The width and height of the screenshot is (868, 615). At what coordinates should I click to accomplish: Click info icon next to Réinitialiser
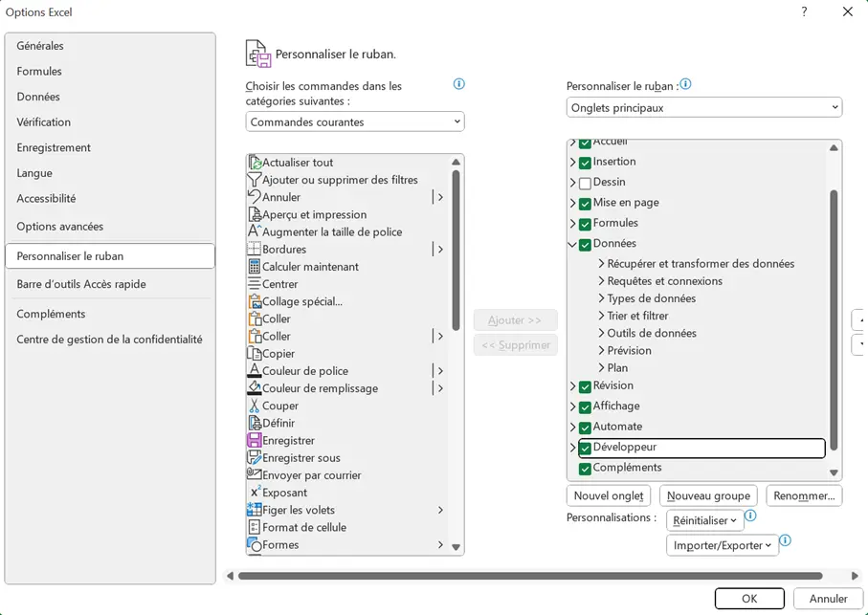tap(750, 516)
